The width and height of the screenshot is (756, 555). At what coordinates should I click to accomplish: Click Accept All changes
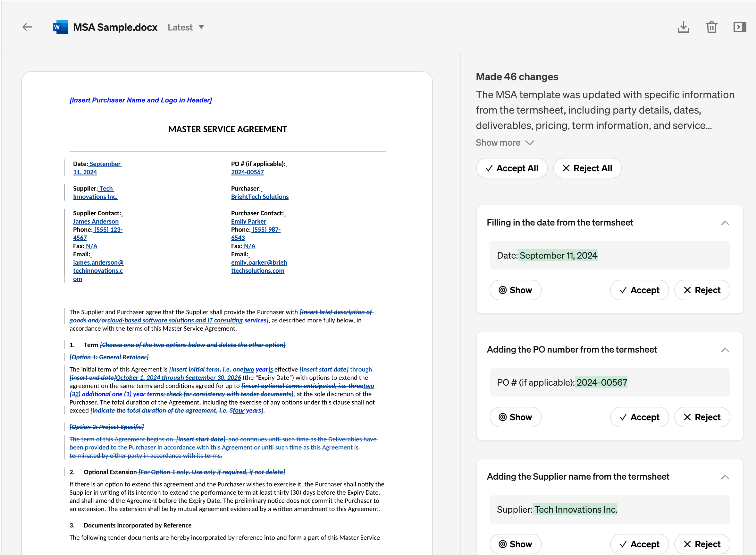512,168
